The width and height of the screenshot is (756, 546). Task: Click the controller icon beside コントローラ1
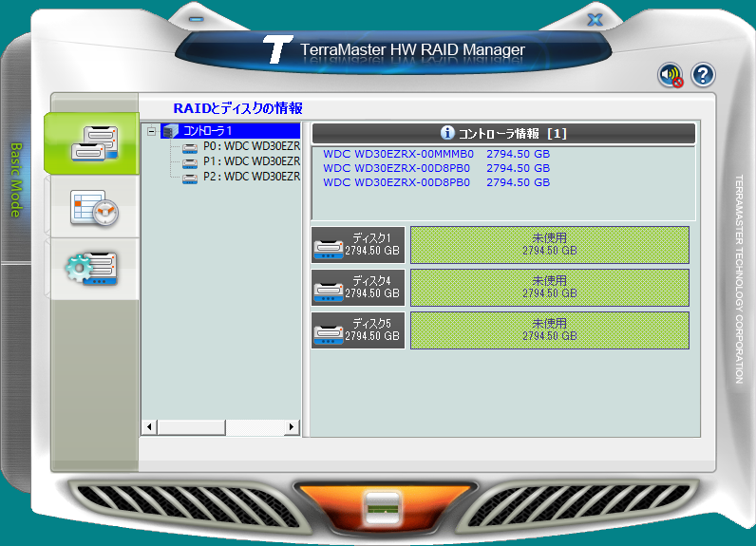coord(170,131)
